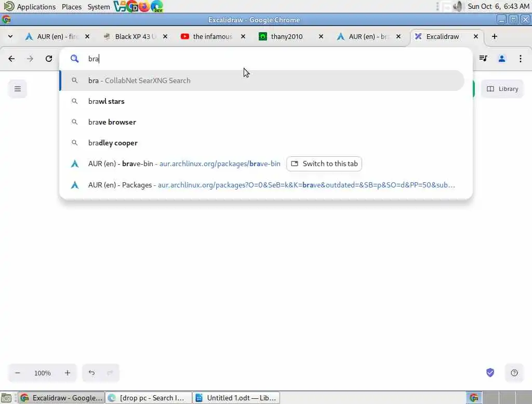Reset zoom at 100%
The image size is (532, 404).
click(x=43, y=373)
